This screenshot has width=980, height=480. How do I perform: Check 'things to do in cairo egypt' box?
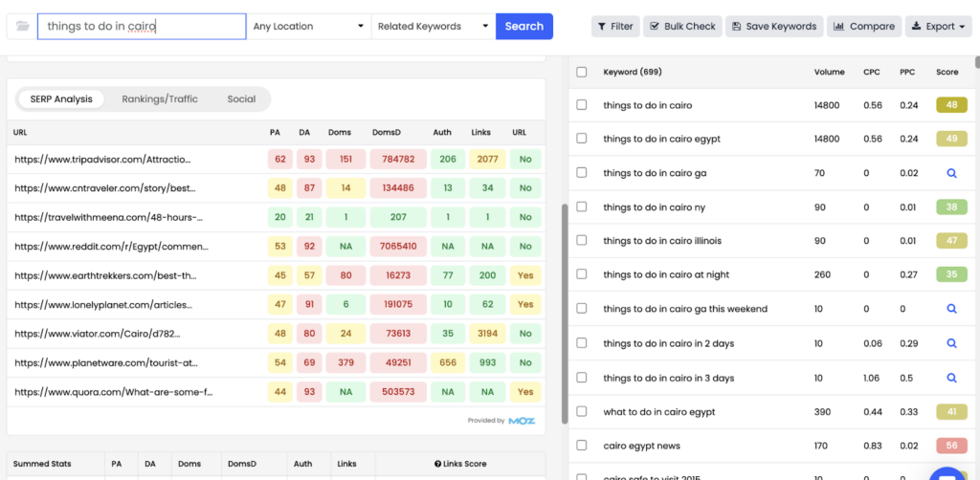coord(582,139)
